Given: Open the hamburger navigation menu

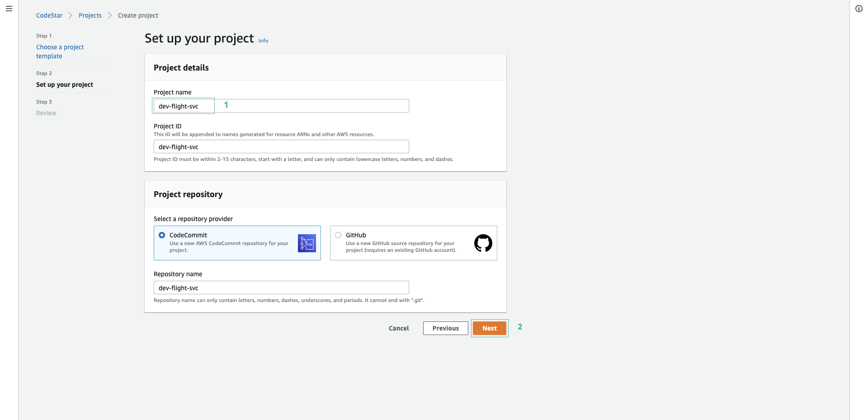Looking at the screenshot, I should 9,9.
